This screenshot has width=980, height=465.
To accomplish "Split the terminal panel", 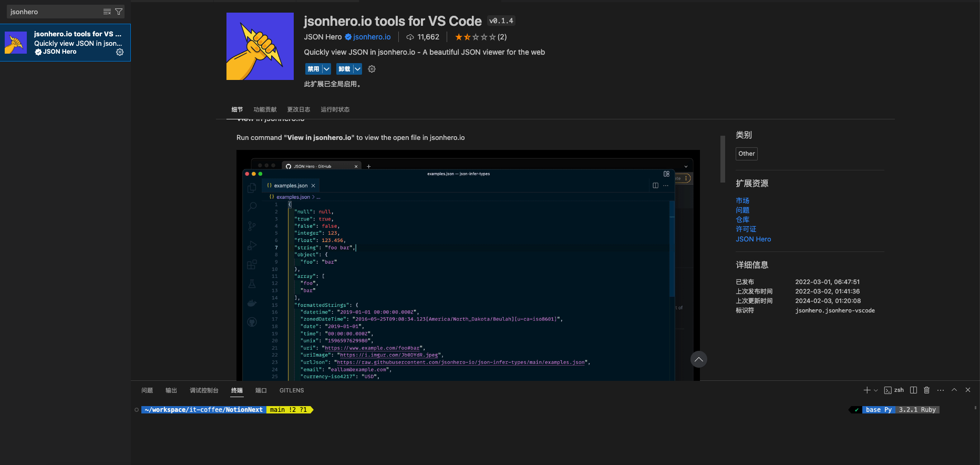I will (913, 390).
